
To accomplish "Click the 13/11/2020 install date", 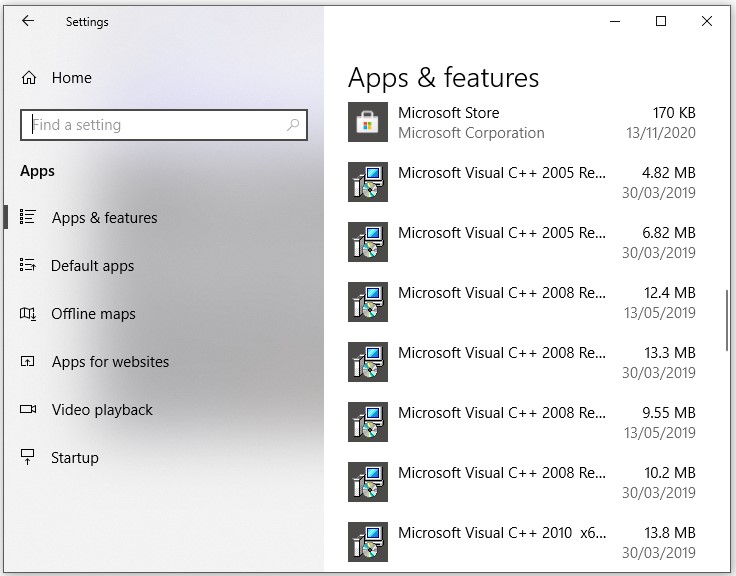I will click(661, 133).
